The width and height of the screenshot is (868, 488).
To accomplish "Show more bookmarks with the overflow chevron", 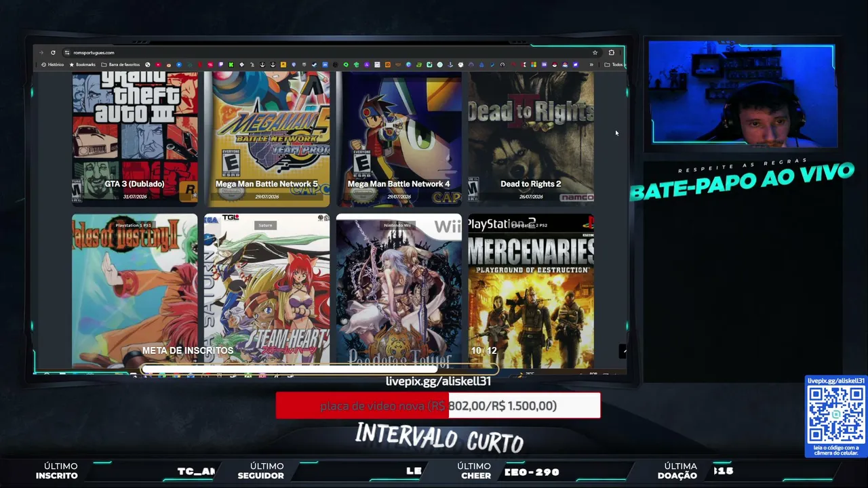I will point(591,65).
